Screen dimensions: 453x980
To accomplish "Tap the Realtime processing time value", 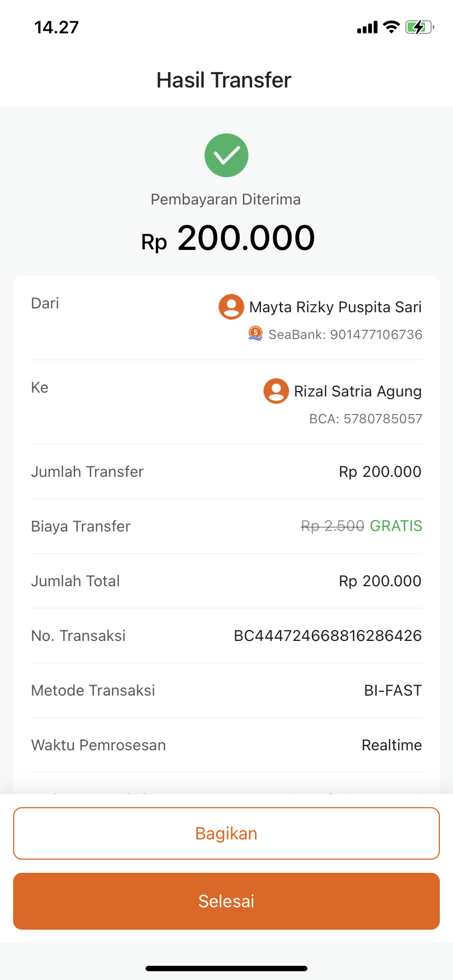I will [392, 745].
